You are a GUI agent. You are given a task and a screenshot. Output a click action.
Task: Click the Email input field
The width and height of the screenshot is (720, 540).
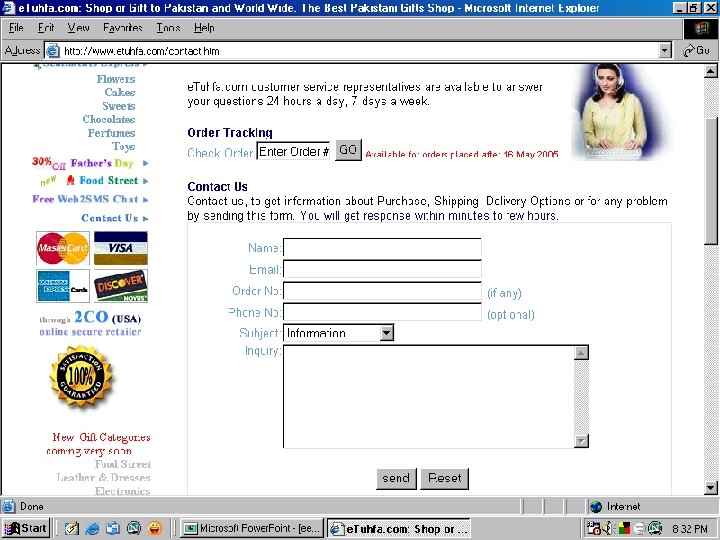coord(382,269)
